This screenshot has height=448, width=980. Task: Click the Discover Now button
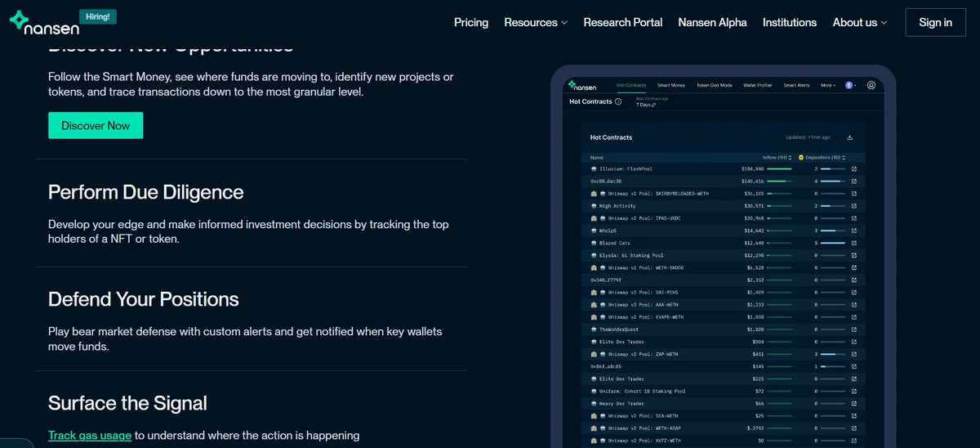(x=96, y=125)
